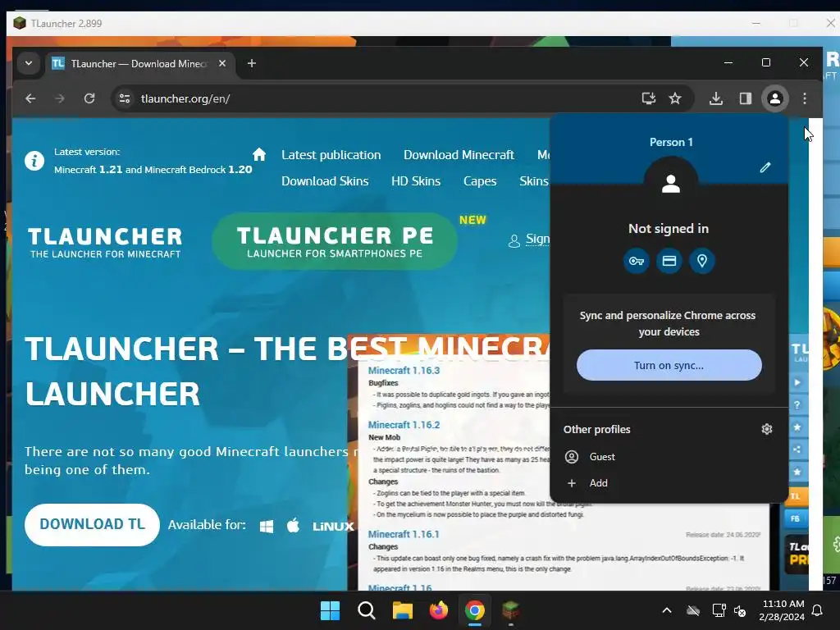Open taskbar Search
This screenshot has height=630, width=840.
click(367, 610)
